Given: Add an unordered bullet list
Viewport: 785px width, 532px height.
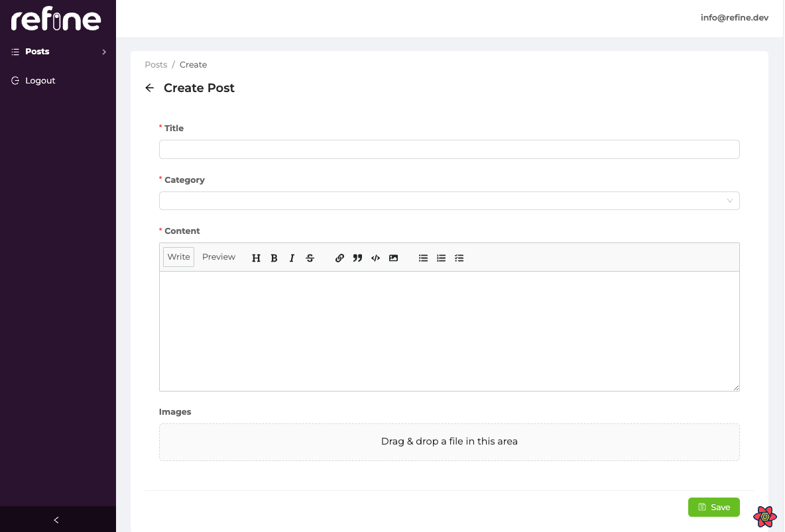Looking at the screenshot, I should (x=423, y=258).
